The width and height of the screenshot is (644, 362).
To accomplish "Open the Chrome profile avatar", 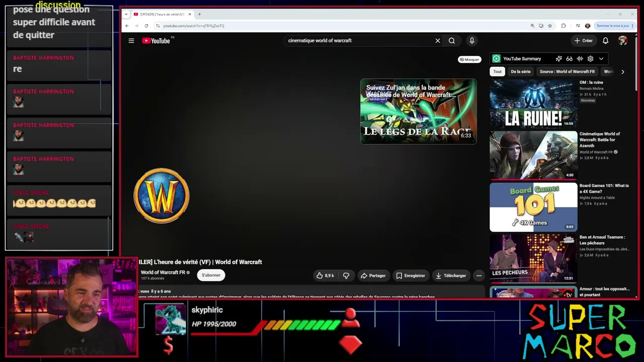I will pos(587,26).
